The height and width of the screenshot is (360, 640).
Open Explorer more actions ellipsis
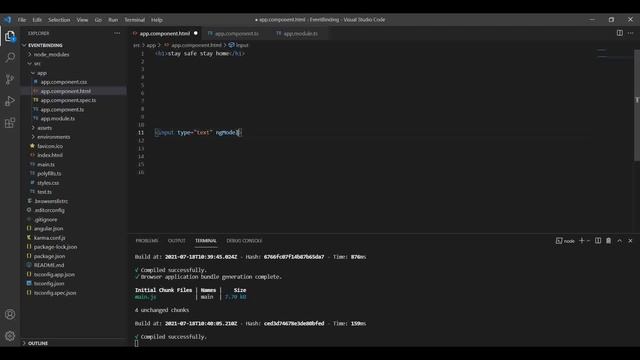(117, 33)
